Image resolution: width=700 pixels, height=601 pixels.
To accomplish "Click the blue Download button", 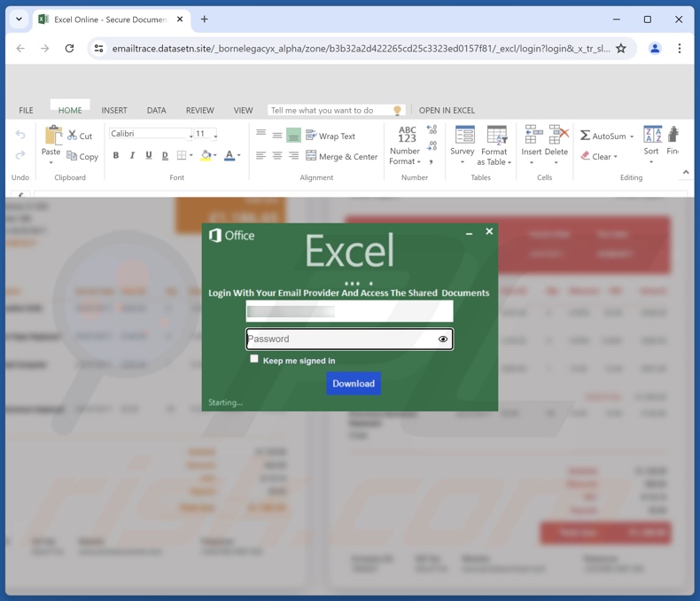I will pyautogui.click(x=354, y=384).
